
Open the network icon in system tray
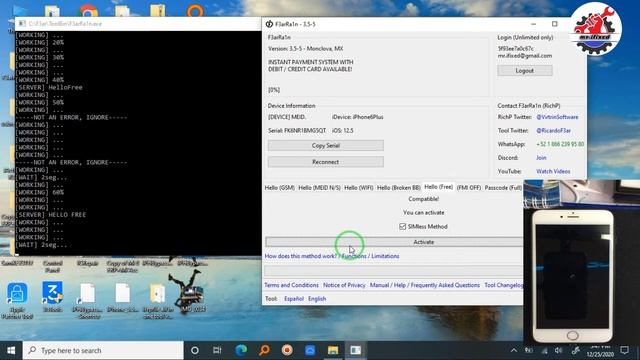pos(544,350)
